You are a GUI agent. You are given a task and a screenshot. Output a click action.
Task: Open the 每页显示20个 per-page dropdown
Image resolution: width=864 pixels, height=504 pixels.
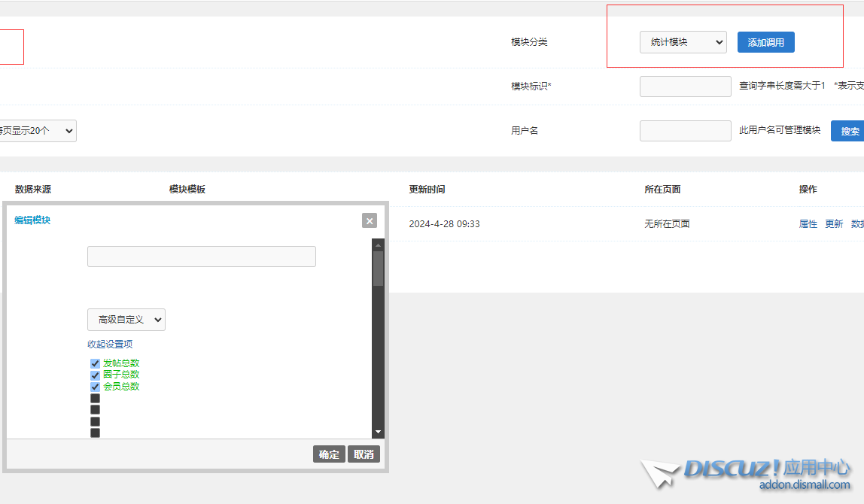(38, 131)
